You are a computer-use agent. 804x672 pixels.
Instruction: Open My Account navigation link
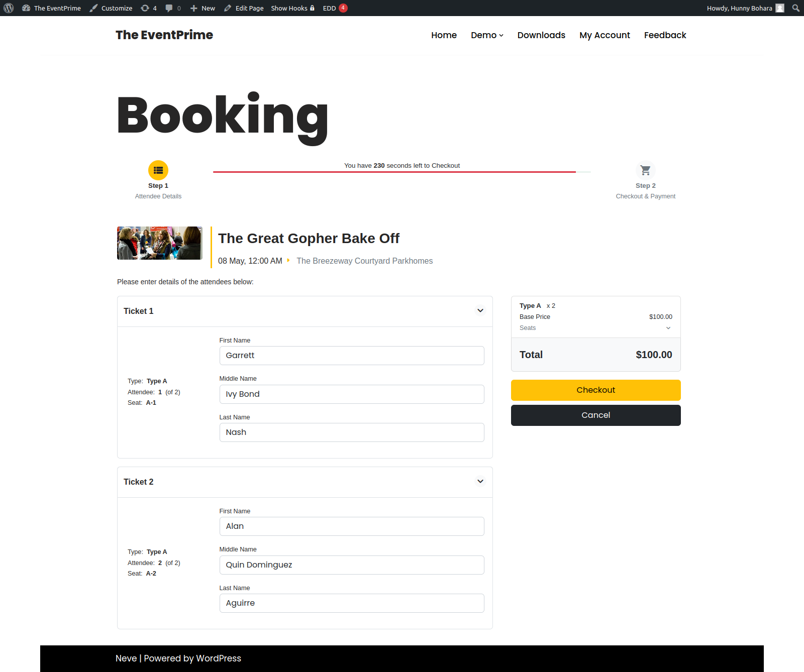coord(605,35)
